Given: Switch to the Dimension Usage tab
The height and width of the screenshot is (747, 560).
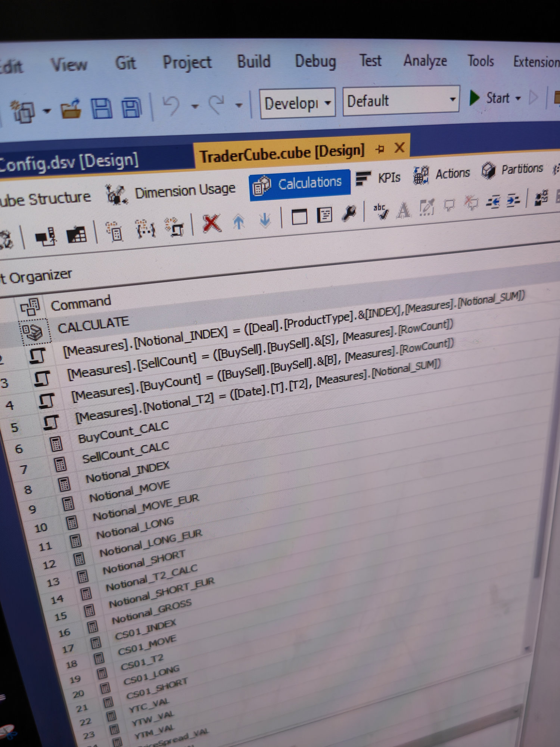Looking at the screenshot, I should tap(171, 192).
